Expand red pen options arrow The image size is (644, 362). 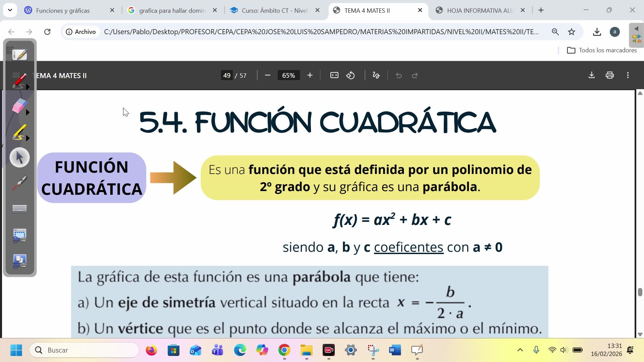coord(28,87)
